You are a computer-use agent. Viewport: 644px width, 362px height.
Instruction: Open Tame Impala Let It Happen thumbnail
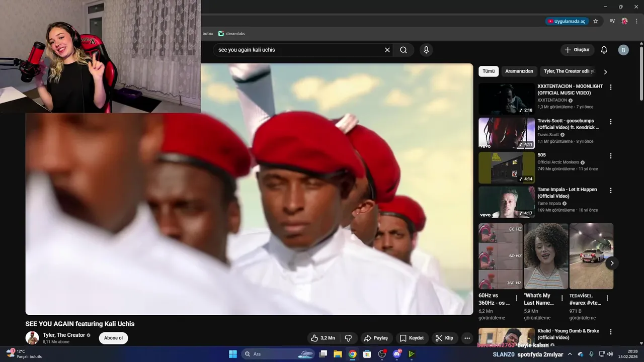(507, 202)
